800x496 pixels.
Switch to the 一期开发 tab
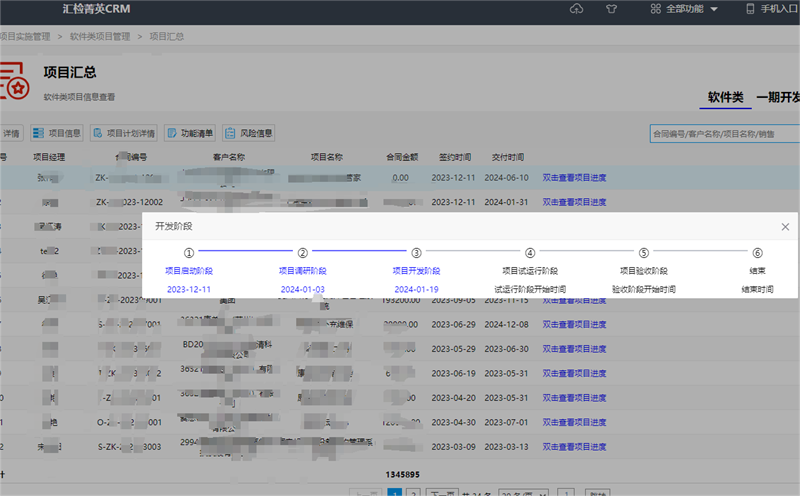point(778,97)
